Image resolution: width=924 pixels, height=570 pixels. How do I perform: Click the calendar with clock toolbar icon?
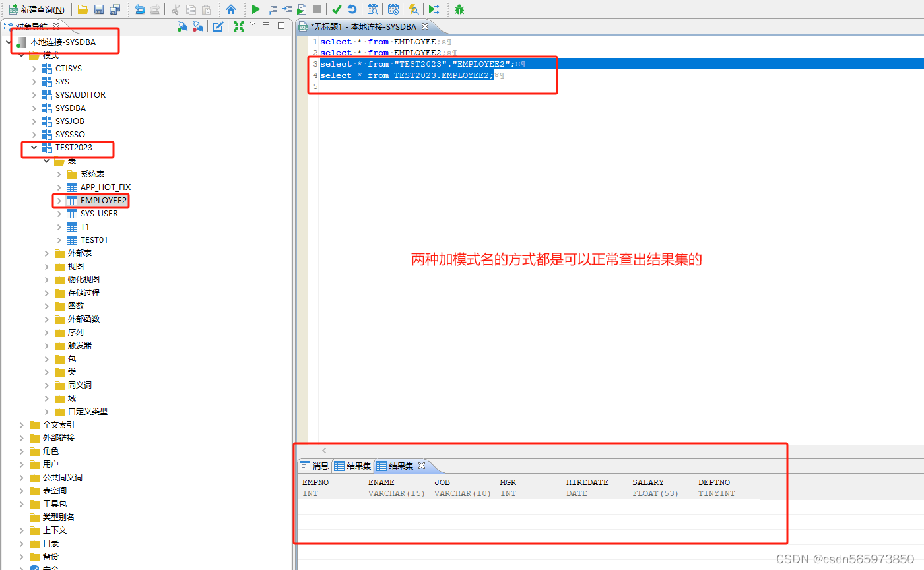click(393, 9)
